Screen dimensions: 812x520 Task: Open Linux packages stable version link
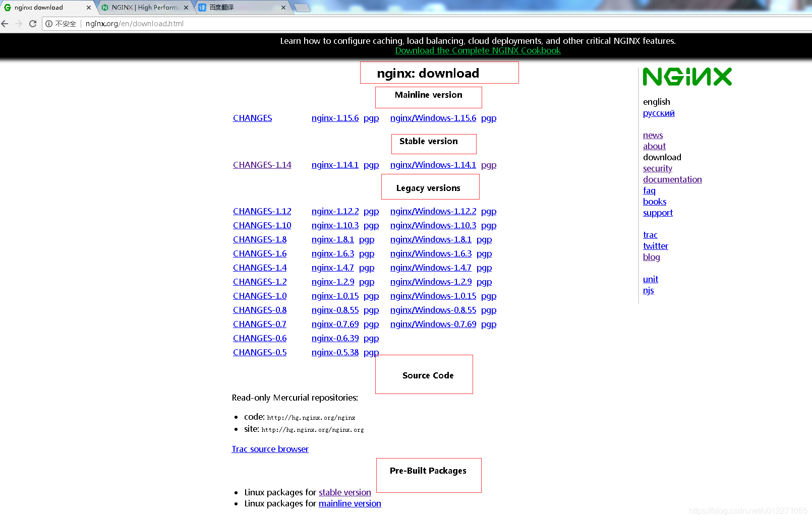pos(345,492)
